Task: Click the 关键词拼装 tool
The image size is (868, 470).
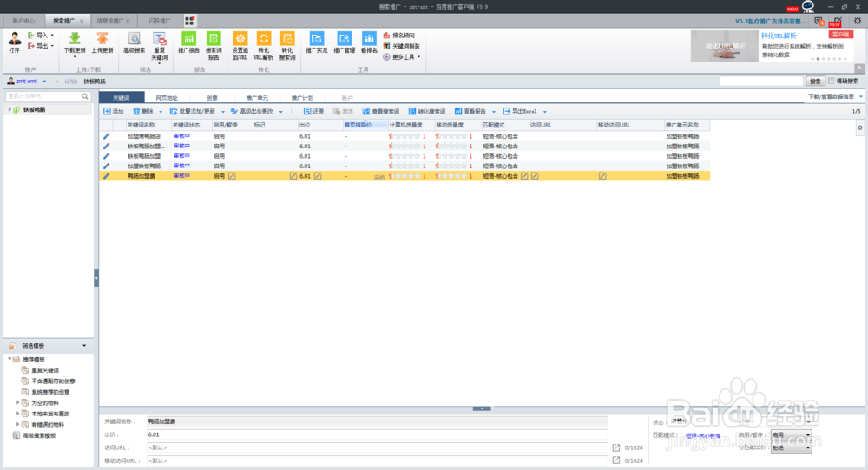Action: click(401, 46)
